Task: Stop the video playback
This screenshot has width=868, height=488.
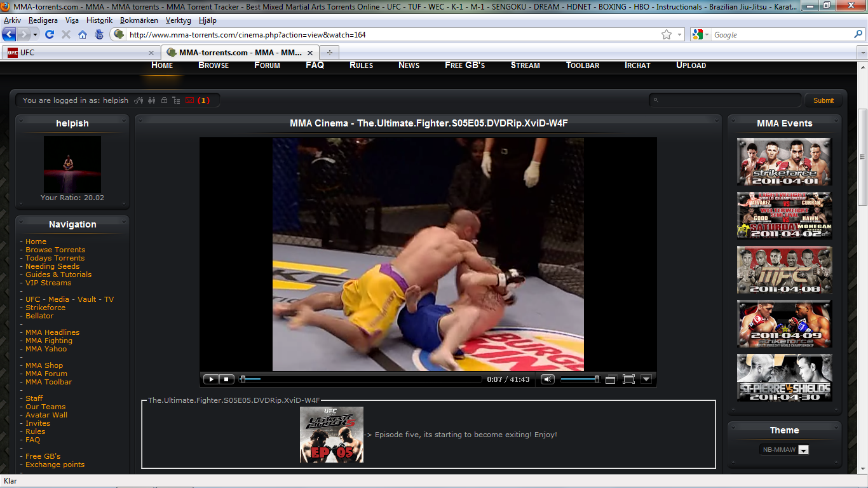Action: click(227, 379)
